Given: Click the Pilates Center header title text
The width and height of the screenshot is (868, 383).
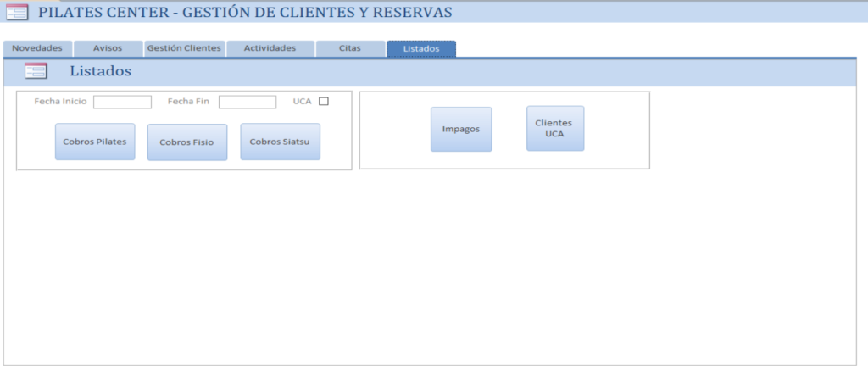Looking at the screenshot, I should (245, 13).
